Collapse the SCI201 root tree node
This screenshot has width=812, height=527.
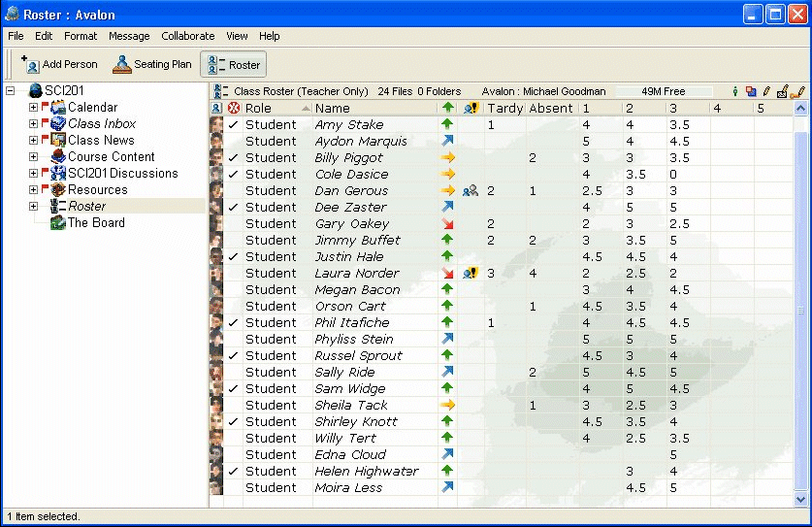(x=11, y=91)
